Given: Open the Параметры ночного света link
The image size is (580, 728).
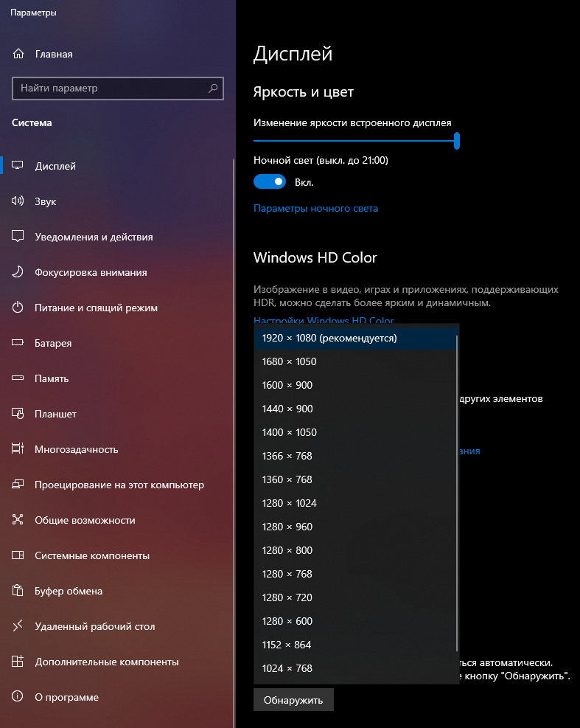Looking at the screenshot, I should (x=315, y=209).
